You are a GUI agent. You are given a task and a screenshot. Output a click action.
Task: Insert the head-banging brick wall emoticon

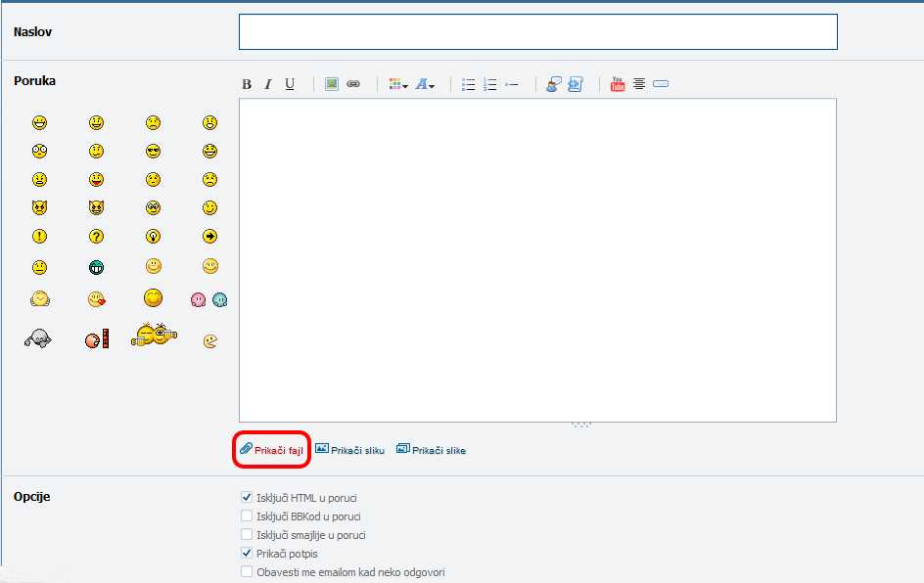[97, 338]
